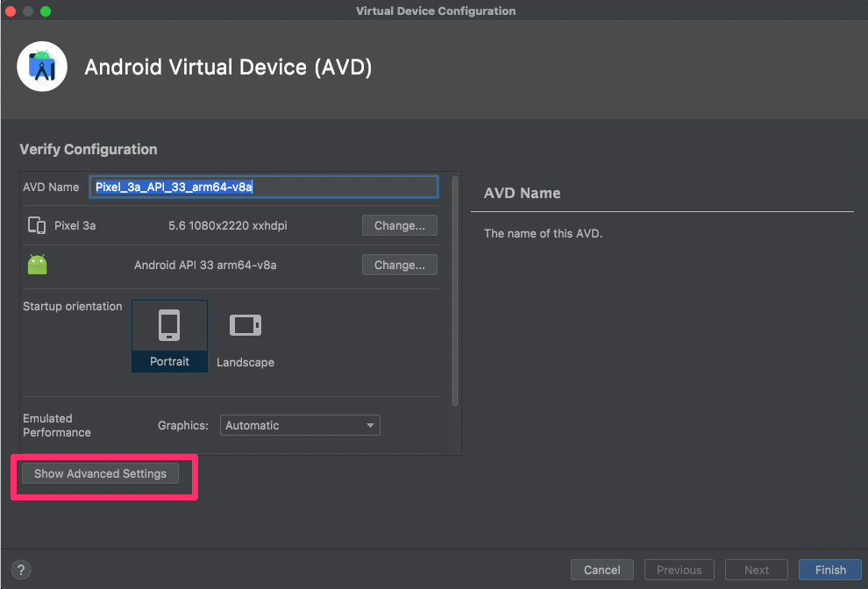Screen dimensions: 868x589
Task: Change the Android API 33 system image
Action: [x=400, y=265]
